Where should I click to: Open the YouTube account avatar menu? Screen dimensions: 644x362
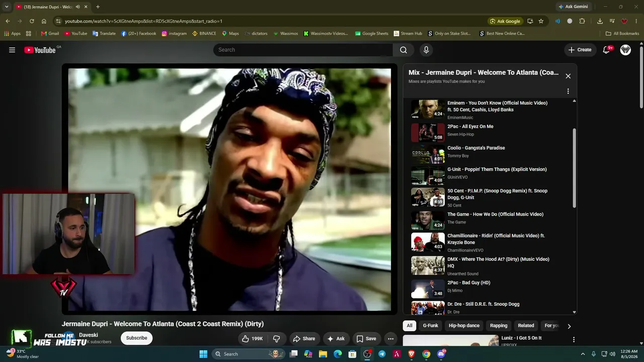click(625, 50)
